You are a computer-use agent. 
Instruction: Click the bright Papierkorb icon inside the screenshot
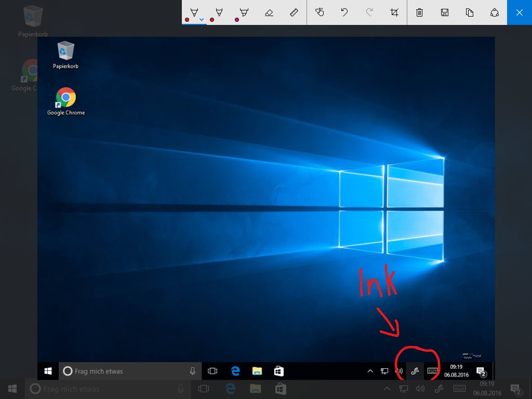[66, 51]
